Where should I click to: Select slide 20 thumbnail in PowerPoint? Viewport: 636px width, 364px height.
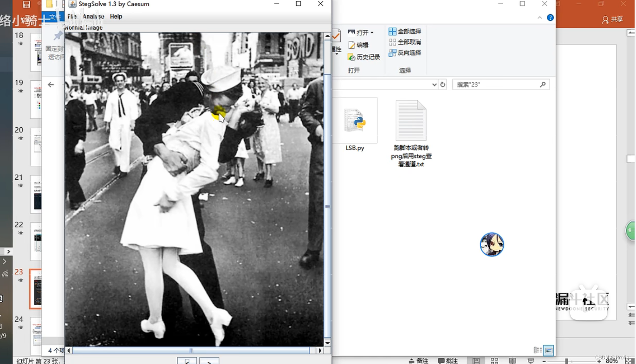[x=36, y=147]
